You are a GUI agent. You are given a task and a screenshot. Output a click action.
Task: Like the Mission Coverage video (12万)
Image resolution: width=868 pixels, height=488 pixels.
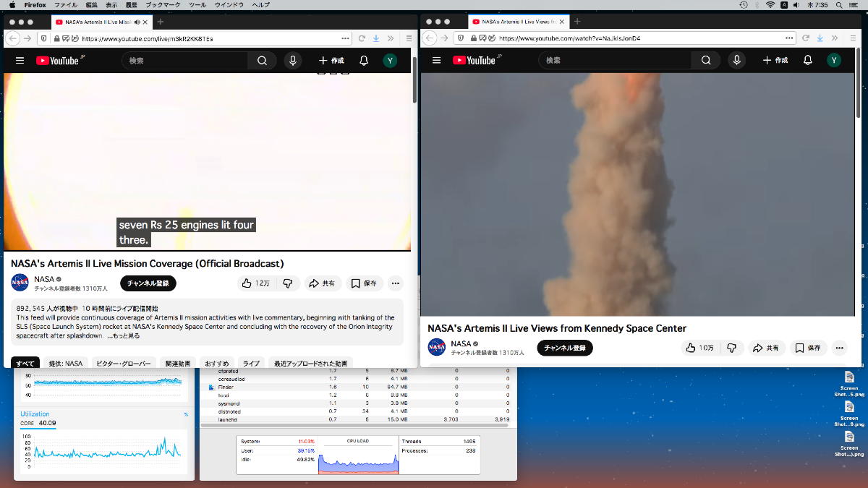point(255,283)
